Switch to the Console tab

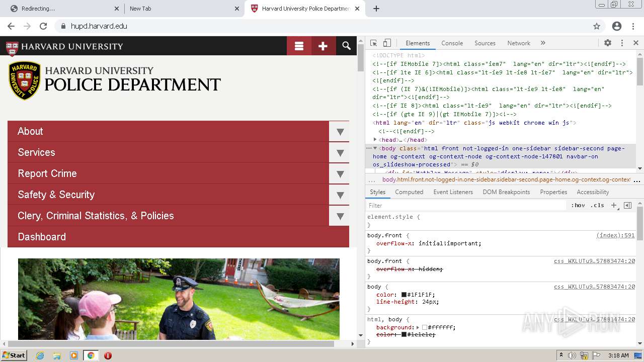452,43
